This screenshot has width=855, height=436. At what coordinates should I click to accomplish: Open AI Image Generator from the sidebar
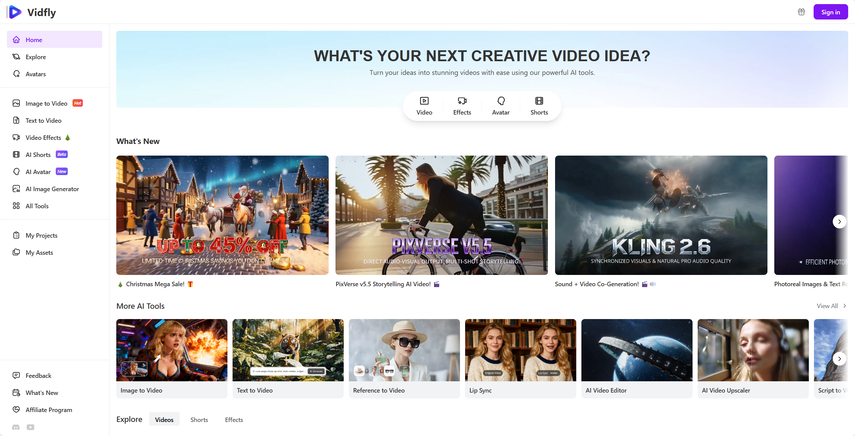[54, 189]
